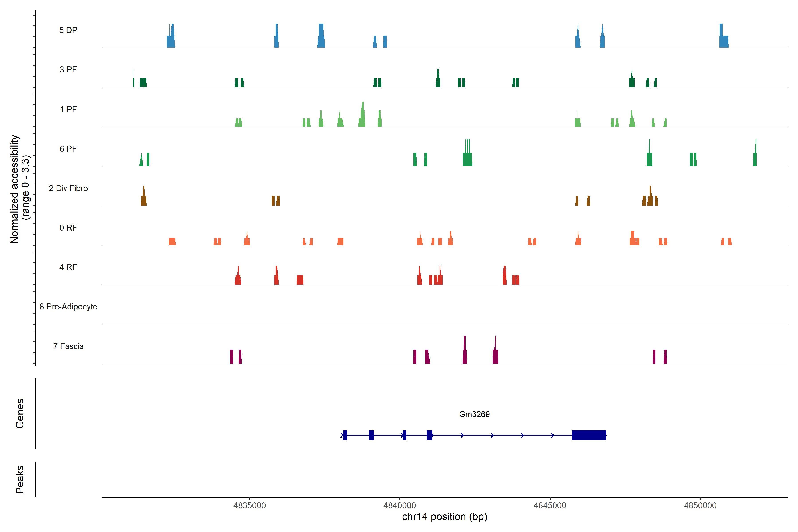798x532 pixels.
Task: Click the first exon block of Gm3269
Action: [x=345, y=435]
